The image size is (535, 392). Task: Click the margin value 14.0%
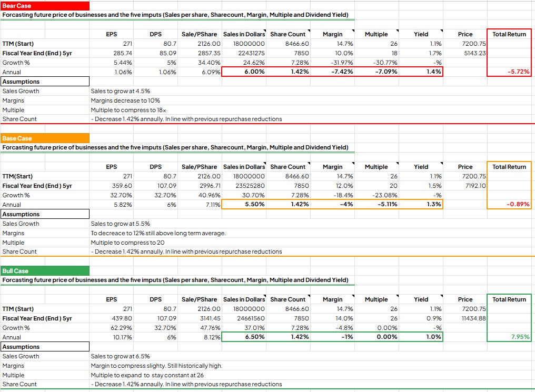(x=344, y=318)
